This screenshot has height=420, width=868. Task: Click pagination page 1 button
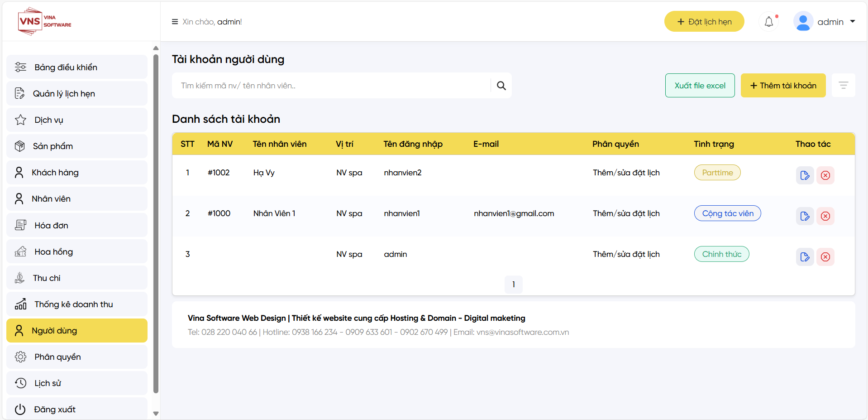point(513,285)
